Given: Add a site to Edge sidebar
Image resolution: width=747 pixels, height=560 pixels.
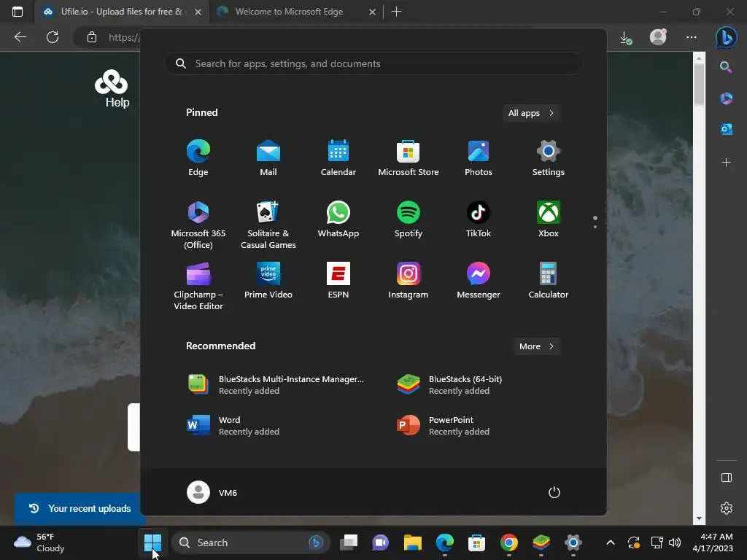Looking at the screenshot, I should click(726, 163).
